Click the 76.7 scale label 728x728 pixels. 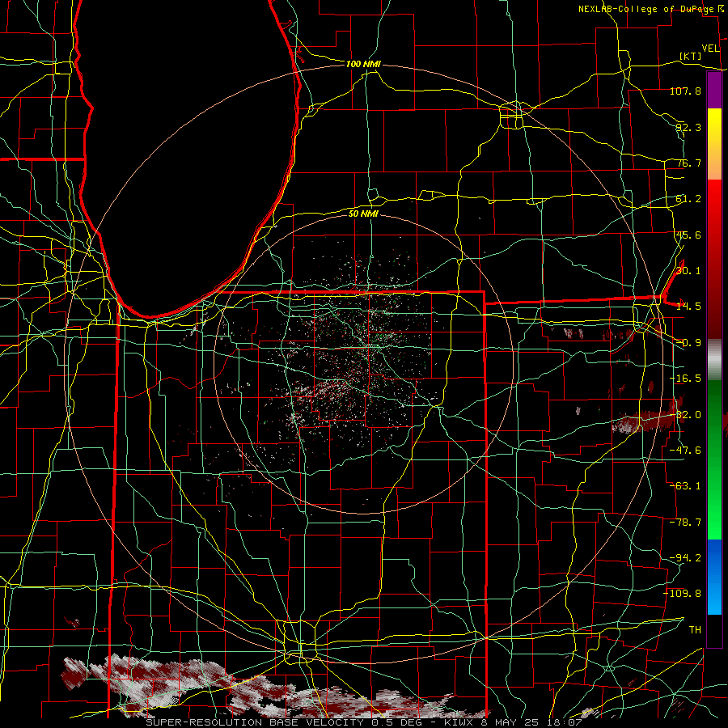pyautogui.click(x=688, y=163)
